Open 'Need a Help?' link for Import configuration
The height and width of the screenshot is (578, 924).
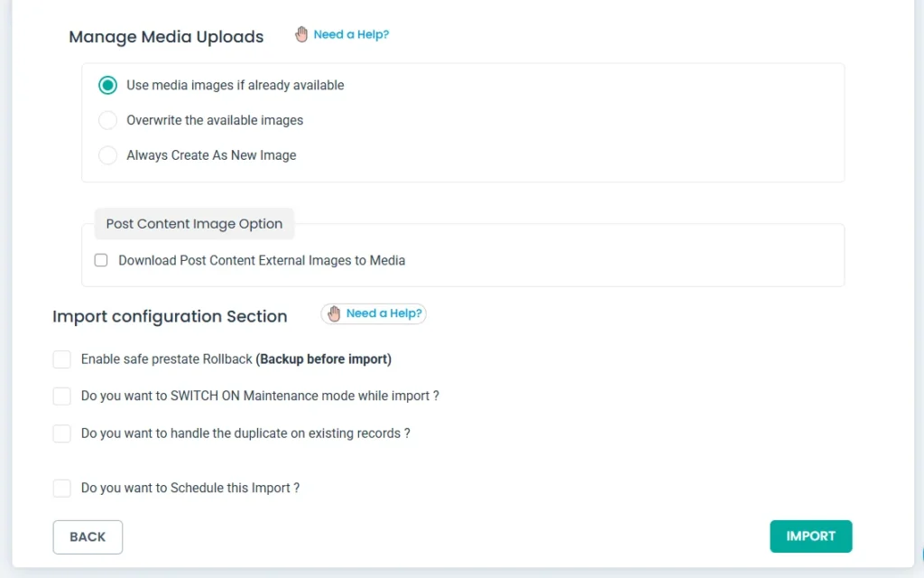(383, 313)
